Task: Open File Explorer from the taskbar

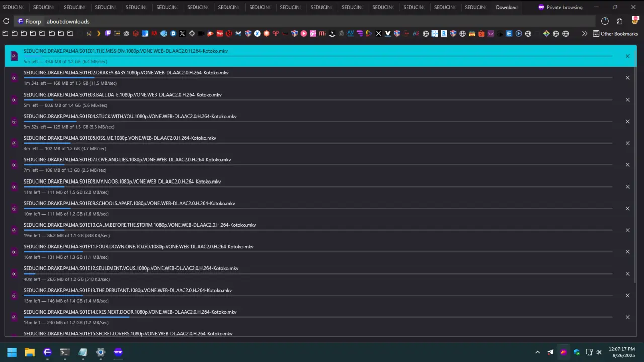Action: click(x=30, y=352)
